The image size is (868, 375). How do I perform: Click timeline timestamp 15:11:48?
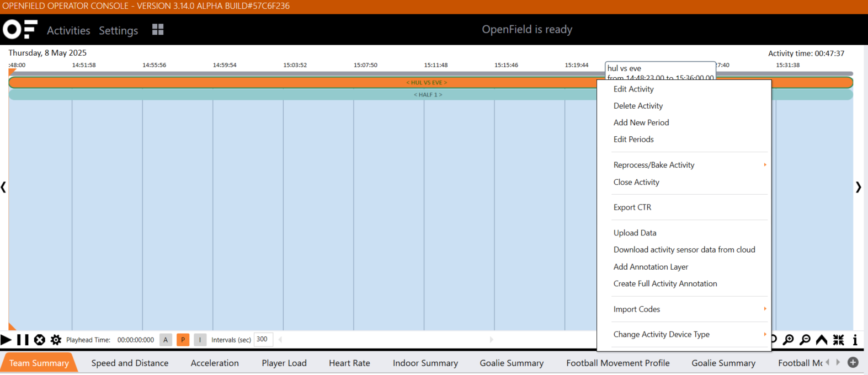tap(436, 65)
